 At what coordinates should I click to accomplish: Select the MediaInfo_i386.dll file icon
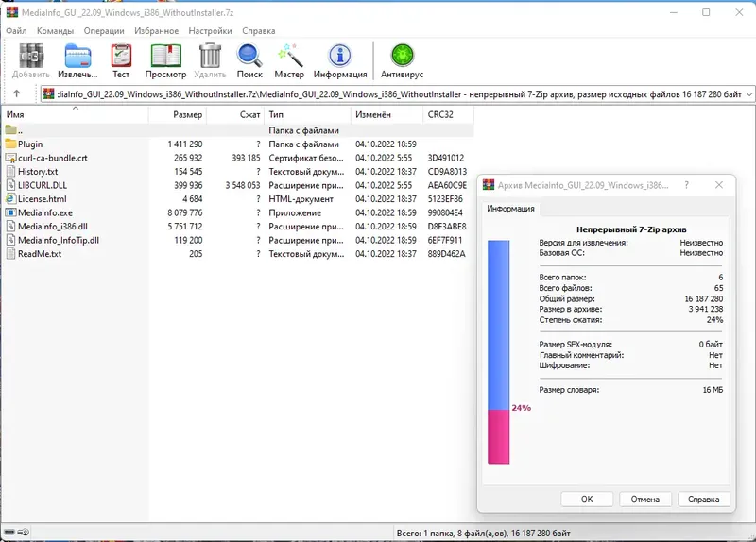pyautogui.click(x=10, y=227)
